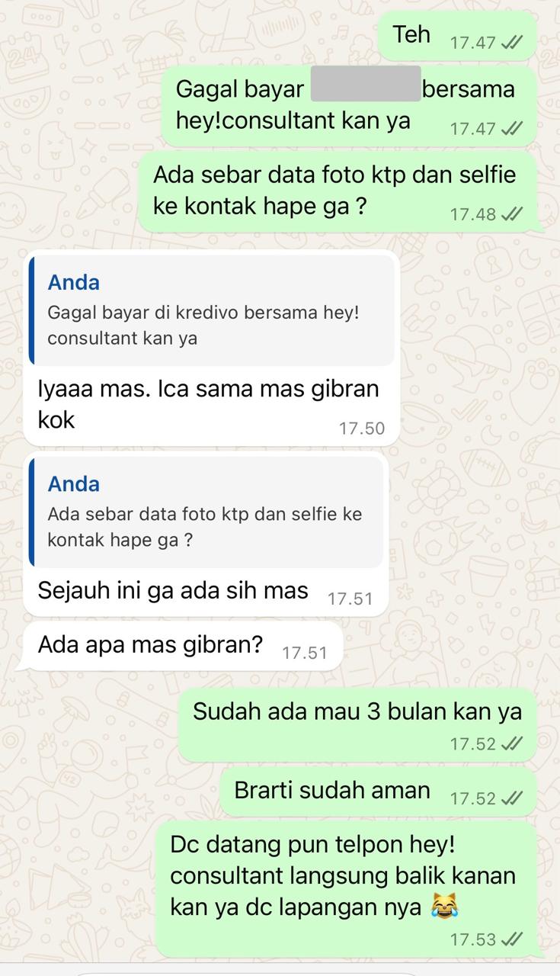Open quoted reply "Ada sebar data foto ktp"
The image size is (560, 976).
click(x=206, y=512)
